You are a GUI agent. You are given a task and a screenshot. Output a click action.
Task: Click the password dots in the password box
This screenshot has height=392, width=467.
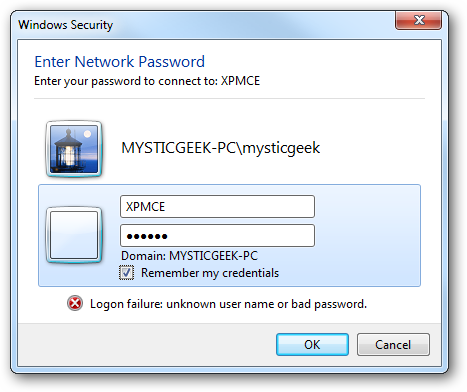147,236
